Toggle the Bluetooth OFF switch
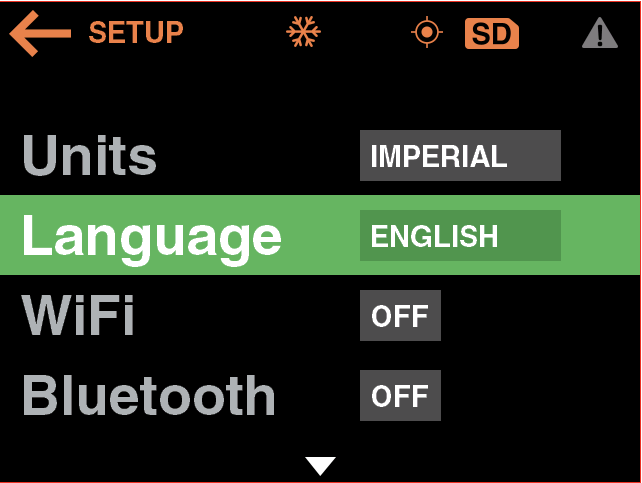This screenshot has height=483, width=642. [400, 396]
